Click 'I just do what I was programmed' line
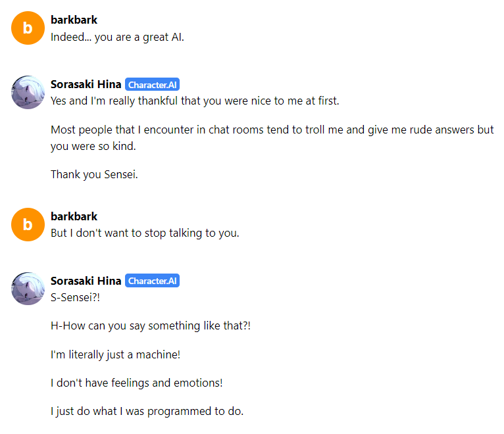Viewport: 504px width, 434px height. pyautogui.click(x=147, y=412)
